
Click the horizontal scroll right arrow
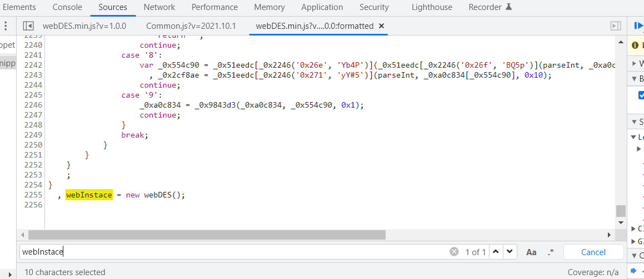tap(610, 235)
